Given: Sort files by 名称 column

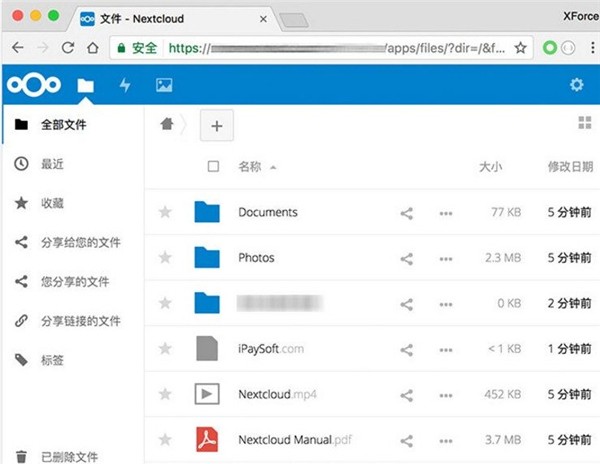Looking at the screenshot, I should (250, 167).
